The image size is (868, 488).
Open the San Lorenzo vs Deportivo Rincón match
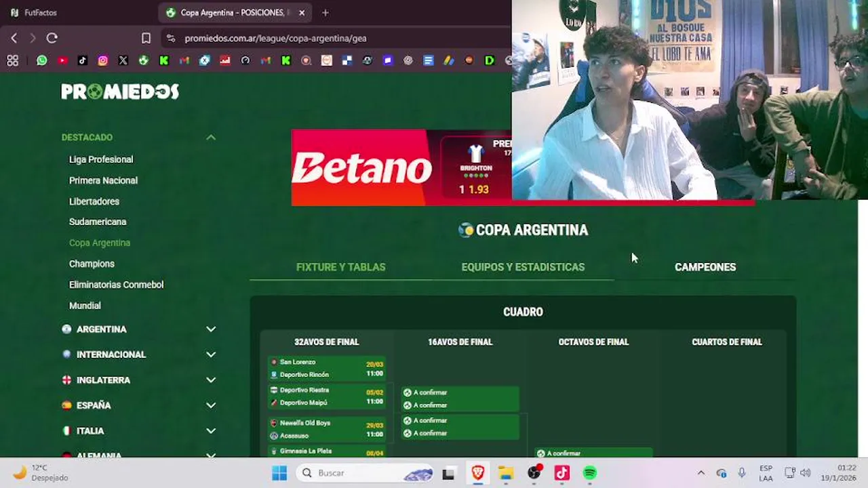[327, 368]
